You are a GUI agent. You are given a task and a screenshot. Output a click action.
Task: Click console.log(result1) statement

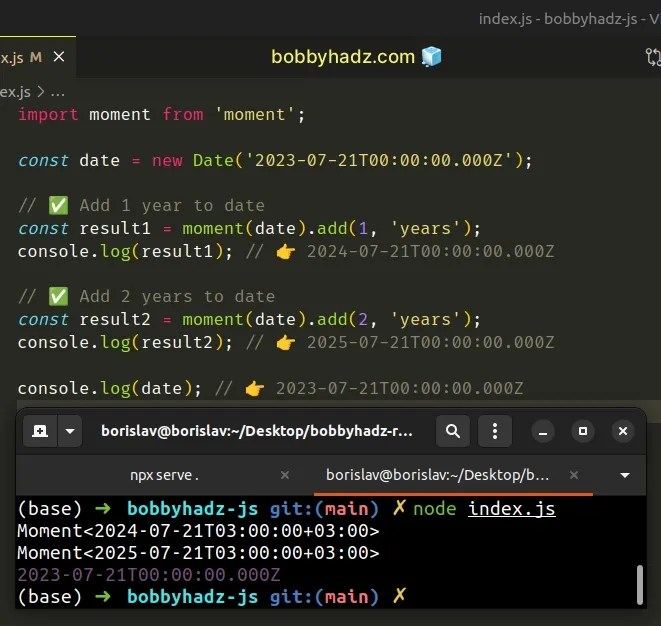[125, 252]
